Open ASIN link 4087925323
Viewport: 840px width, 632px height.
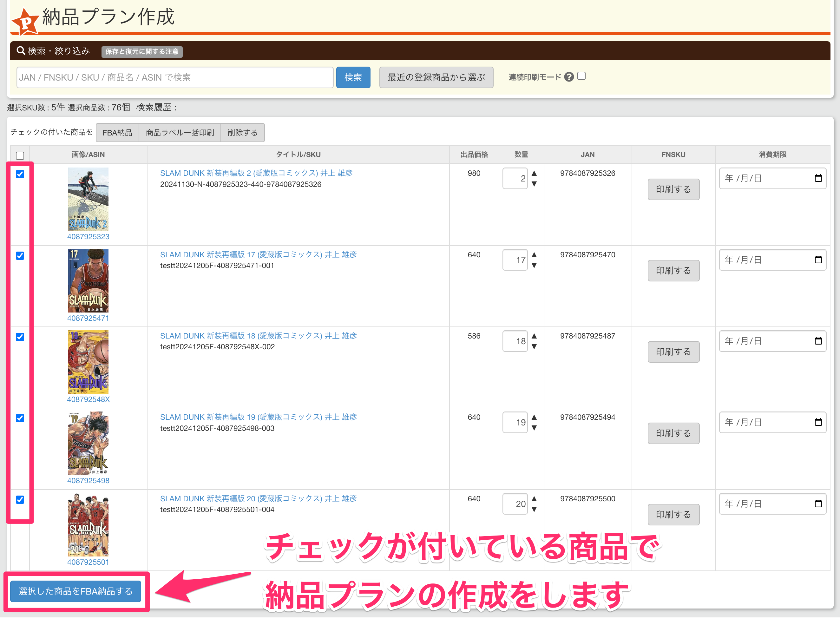88,237
